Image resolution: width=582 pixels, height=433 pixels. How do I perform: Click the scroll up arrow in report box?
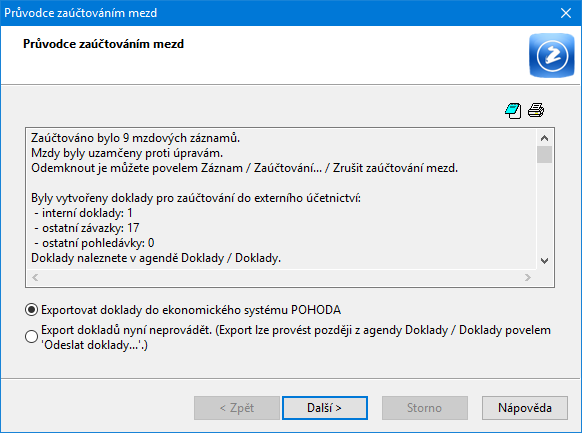click(544, 138)
